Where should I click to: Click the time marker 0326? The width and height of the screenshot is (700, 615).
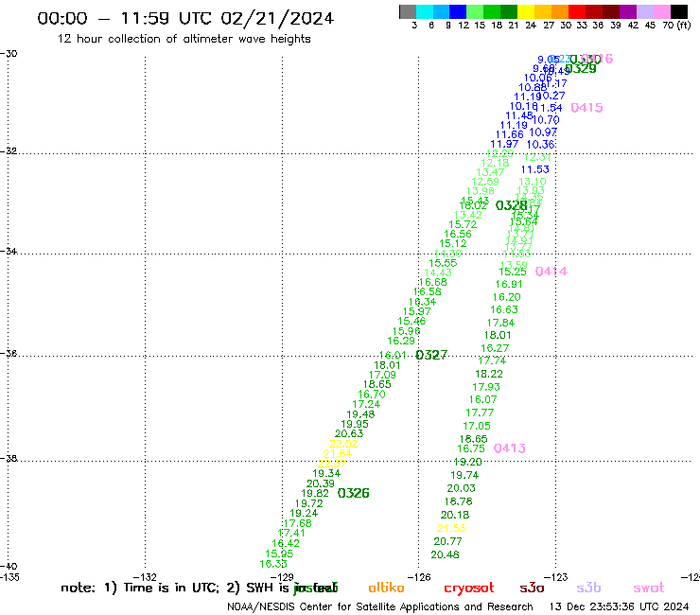[353, 493]
